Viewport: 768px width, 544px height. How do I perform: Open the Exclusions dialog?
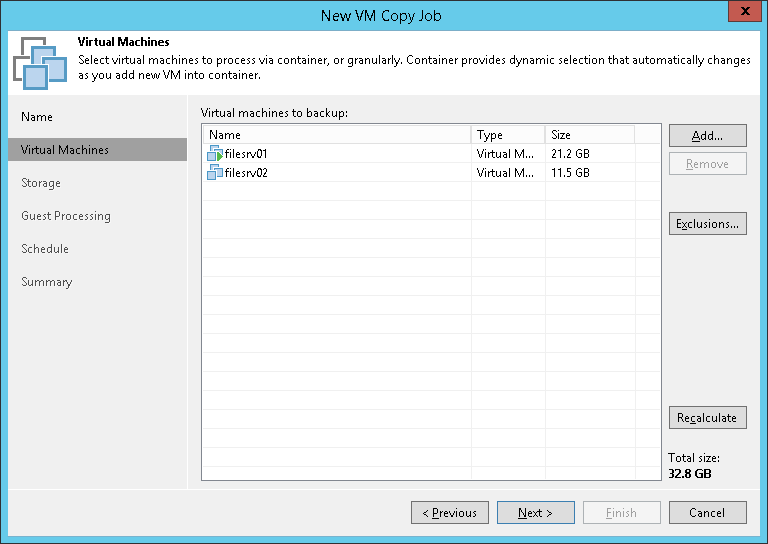point(707,224)
